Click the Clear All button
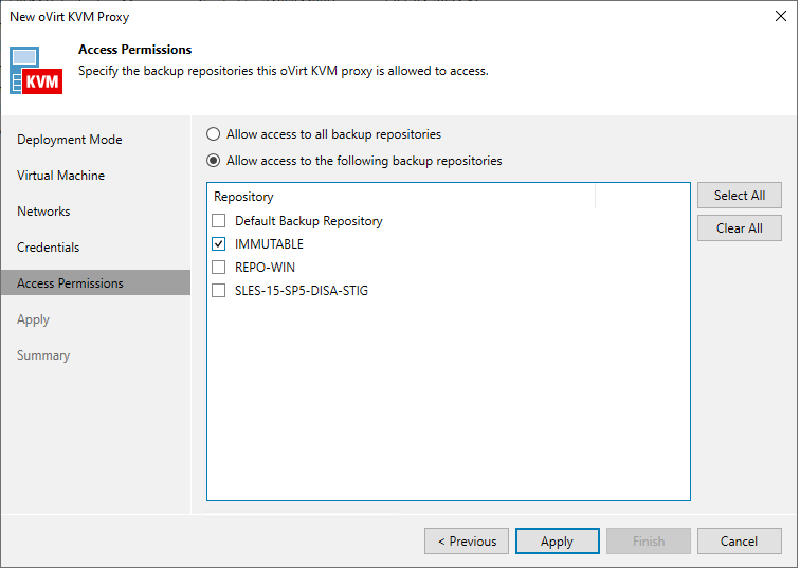 (x=739, y=228)
